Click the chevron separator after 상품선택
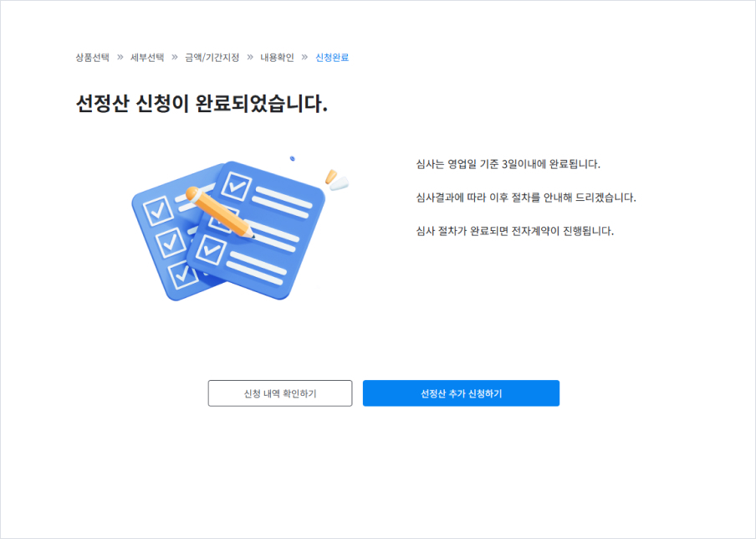Image resolution: width=756 pixels, height=539 pixels. 120,58
